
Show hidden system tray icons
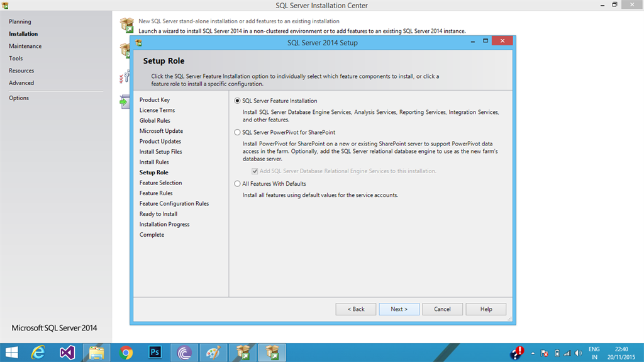pos(533,353)
